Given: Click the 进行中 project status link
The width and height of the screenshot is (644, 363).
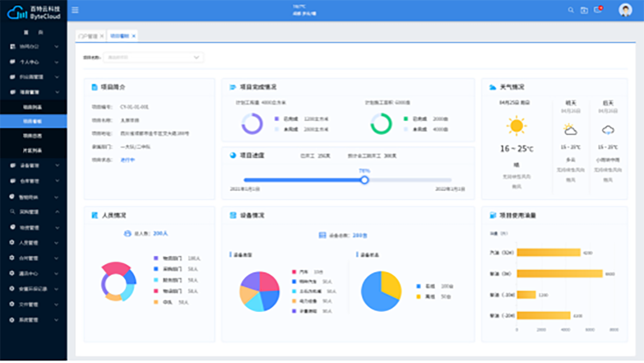Looking at the screenshot, I should tap(127, 159).
